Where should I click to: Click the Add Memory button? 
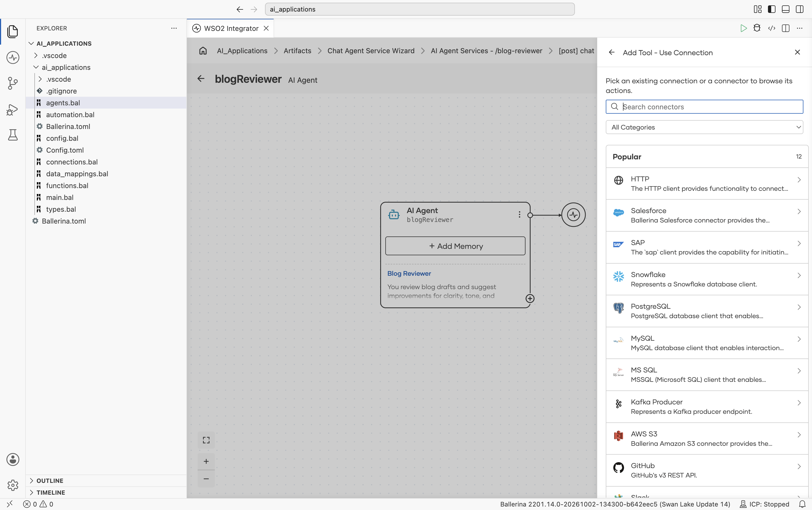(455, 246)
